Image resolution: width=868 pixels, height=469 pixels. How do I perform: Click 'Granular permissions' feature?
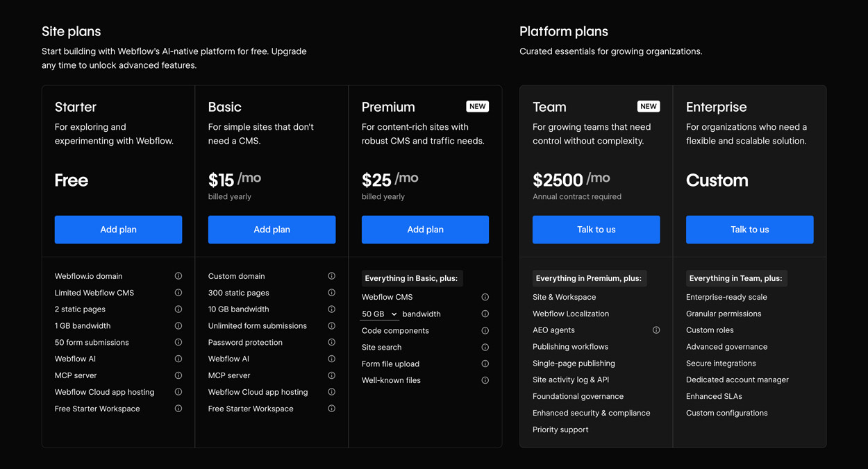pos(724,314)
